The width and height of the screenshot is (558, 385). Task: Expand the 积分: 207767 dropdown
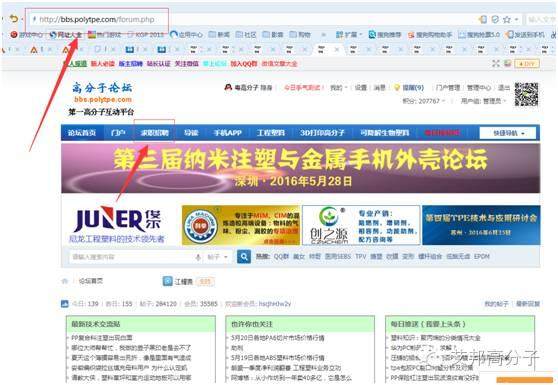[423, 101]
